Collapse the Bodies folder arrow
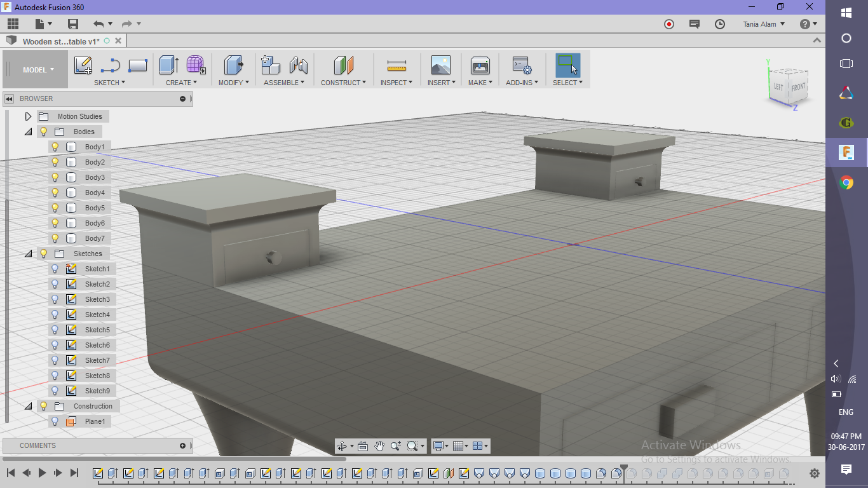868x488 pixels. coord(28,132)
